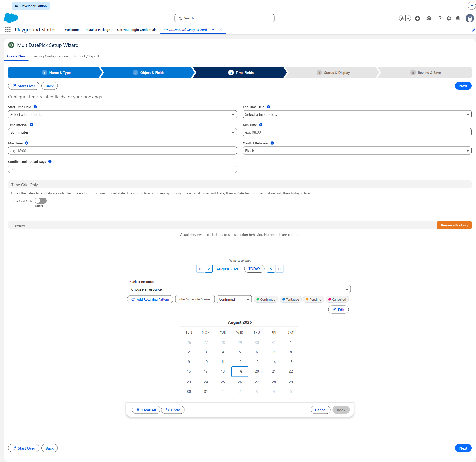Click the Developer Edition badge
This screenshot has height=462, width=476.
(31, 6)
